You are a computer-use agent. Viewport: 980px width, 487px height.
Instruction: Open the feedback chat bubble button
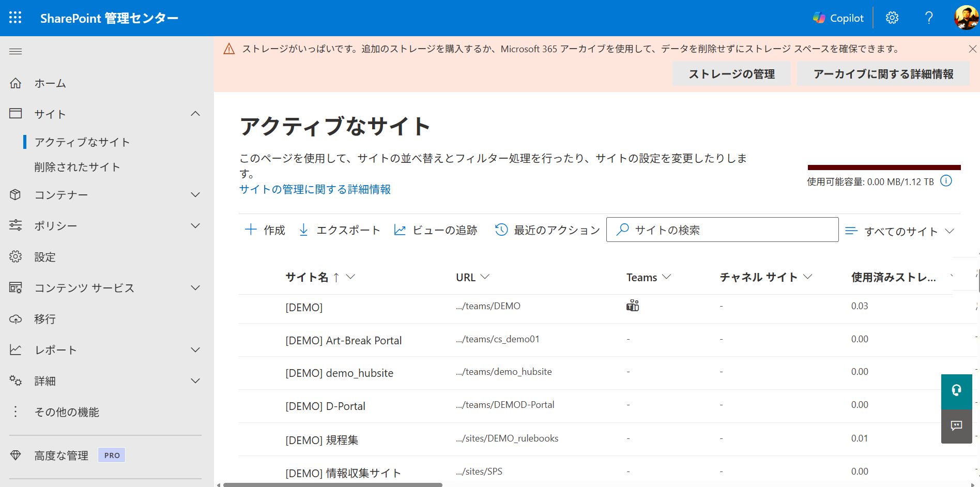point(956,426)
